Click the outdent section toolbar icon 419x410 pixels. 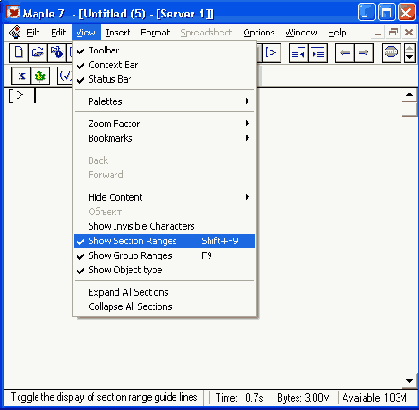point(298,53)
